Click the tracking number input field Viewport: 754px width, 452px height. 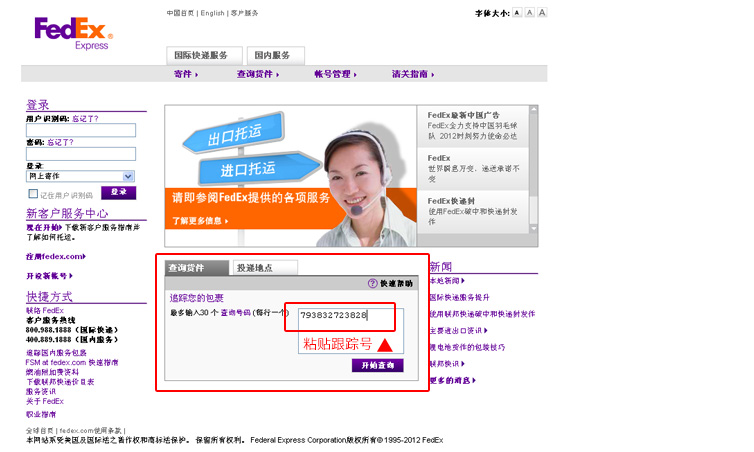340,316
